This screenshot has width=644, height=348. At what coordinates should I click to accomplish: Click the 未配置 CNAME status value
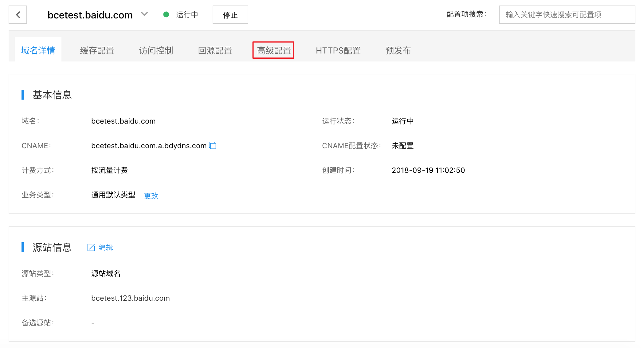pyautogui.click(x=402, y=146)
